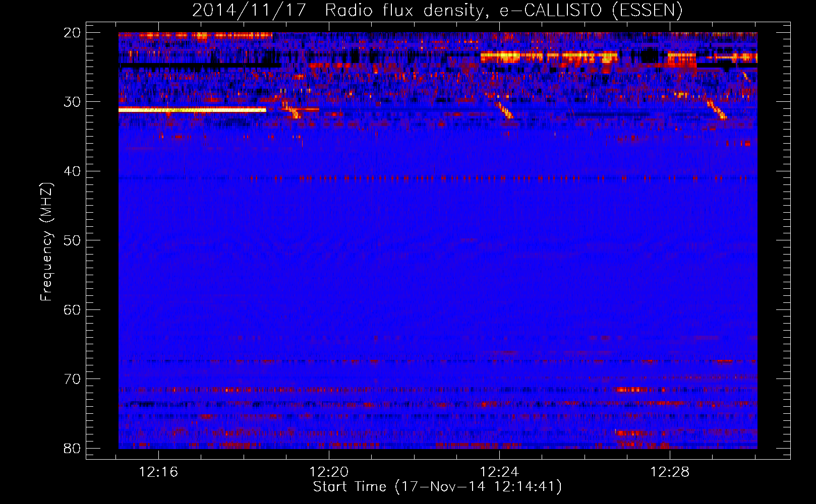Click the '80' frequency tick label
Screen dimensions: 816x504
pyautogui.click(x=72, y=448)
